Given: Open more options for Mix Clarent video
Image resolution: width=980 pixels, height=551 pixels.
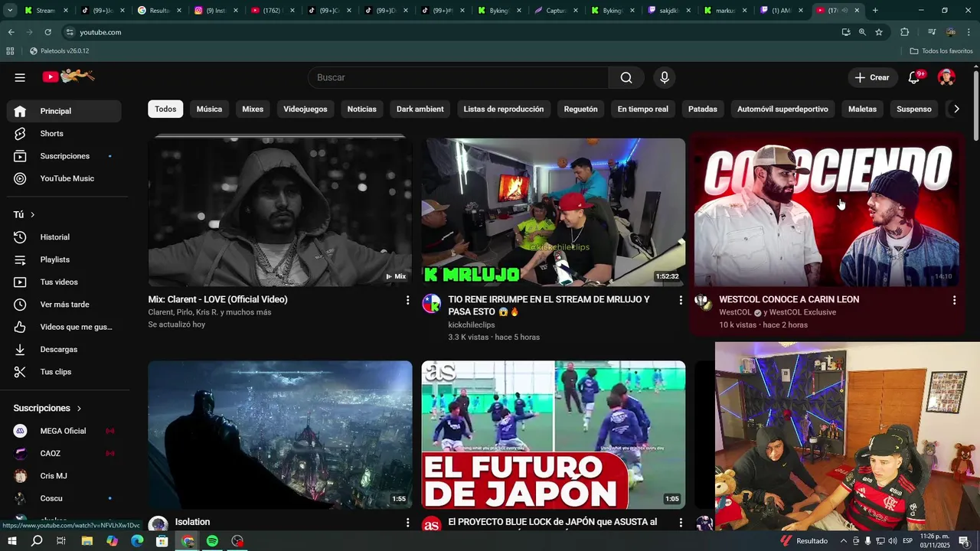Looking at the screenshot, I should pyautogui.click(x=407, y=300).
